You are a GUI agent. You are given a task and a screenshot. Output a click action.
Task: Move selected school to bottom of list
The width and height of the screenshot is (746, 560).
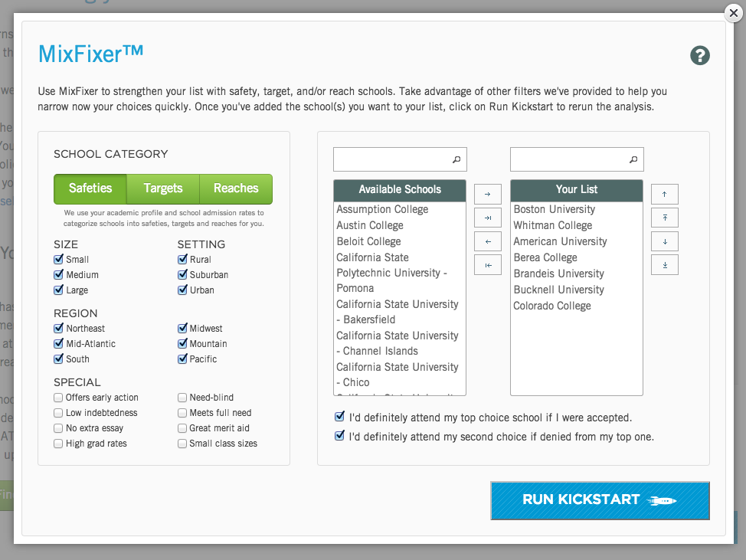(x=665, y=265)
